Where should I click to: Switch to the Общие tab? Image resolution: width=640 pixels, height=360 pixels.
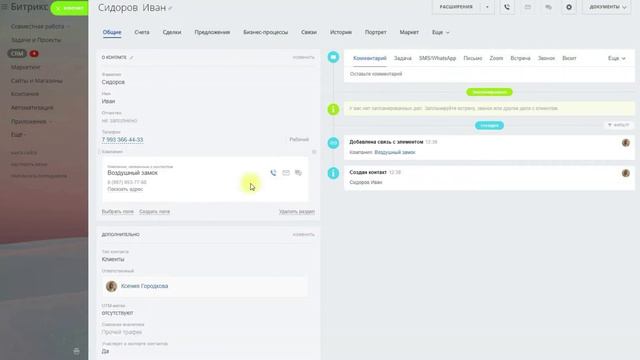click(112, 32)
